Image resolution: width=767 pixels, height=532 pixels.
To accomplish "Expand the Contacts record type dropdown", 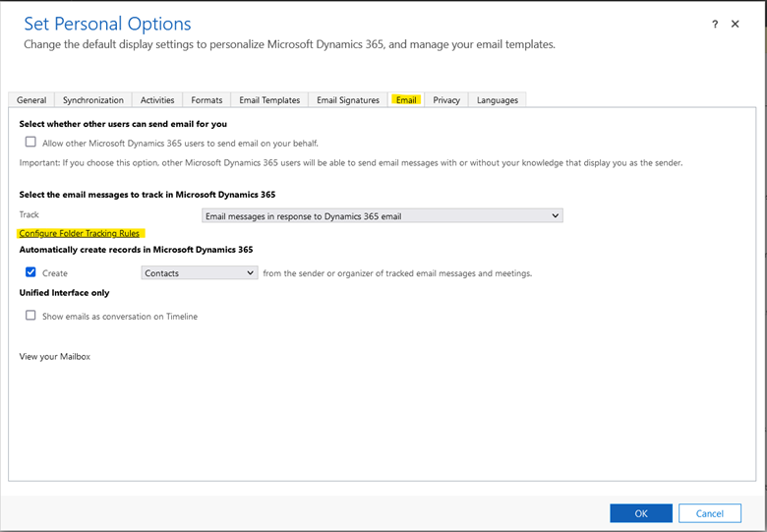I will coord(200,272).
